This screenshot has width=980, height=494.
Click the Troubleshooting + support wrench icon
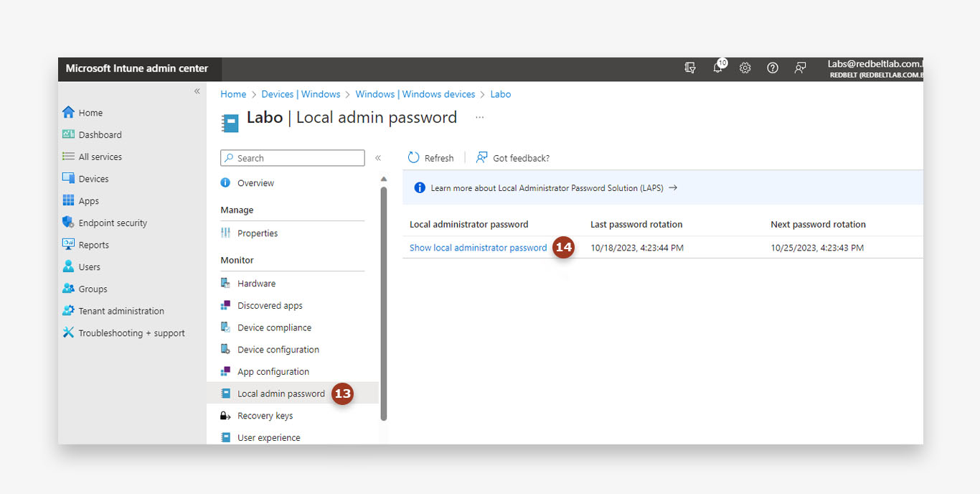pos(68,332)
